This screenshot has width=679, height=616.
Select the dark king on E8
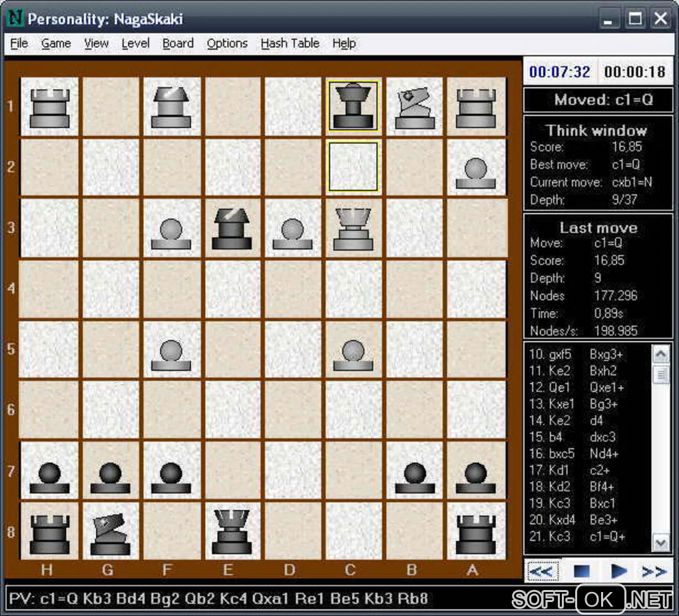[232, 532]
